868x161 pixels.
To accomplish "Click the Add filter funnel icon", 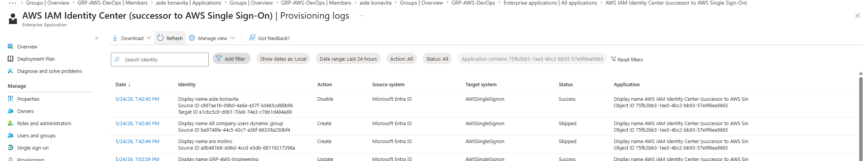I will 219,59.
